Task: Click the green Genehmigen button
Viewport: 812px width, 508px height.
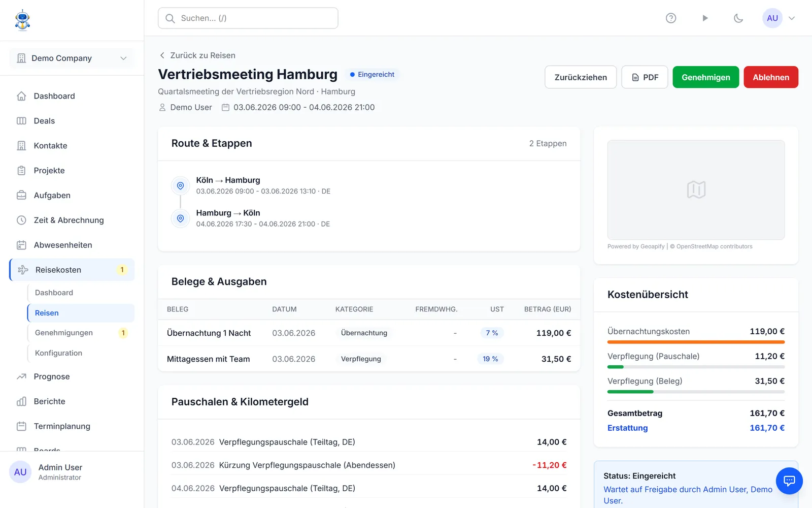Action: tap(705, 77)
